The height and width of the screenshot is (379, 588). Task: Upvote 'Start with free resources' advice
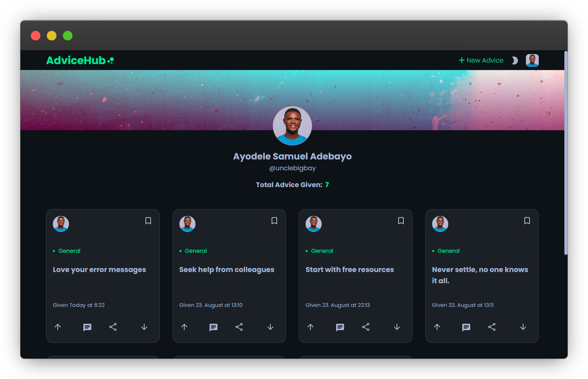[310, 327]
